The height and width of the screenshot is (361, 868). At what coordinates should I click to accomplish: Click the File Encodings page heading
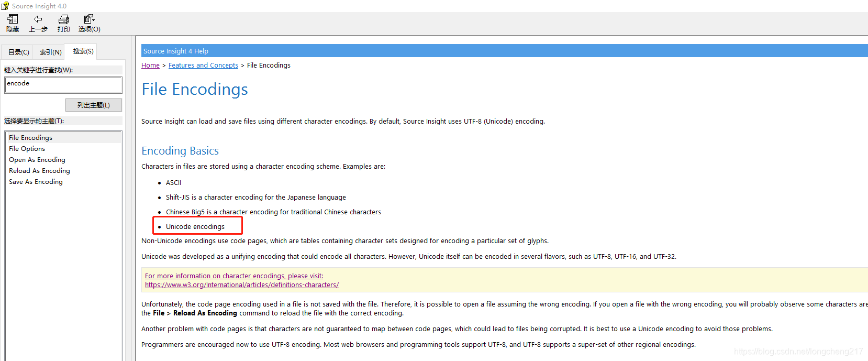coord(195,89)
